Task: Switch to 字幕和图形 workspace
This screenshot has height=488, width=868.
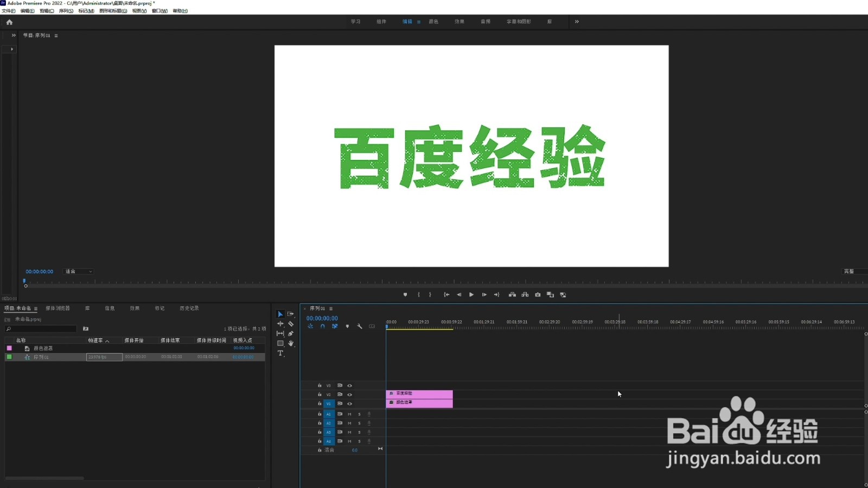Action: pos(519,22)
